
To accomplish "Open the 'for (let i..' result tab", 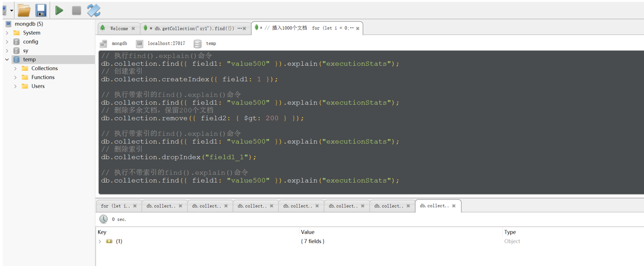I will (118, 206).
